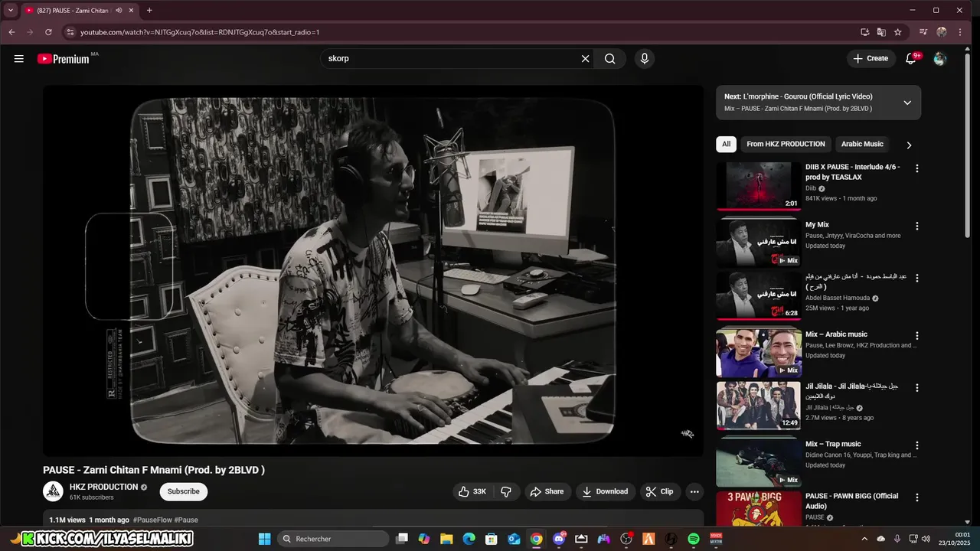Open Mix – Trap music thumbnail
Image resolution: width=980 pixels, height=551 pixels.
pos(759,462)
